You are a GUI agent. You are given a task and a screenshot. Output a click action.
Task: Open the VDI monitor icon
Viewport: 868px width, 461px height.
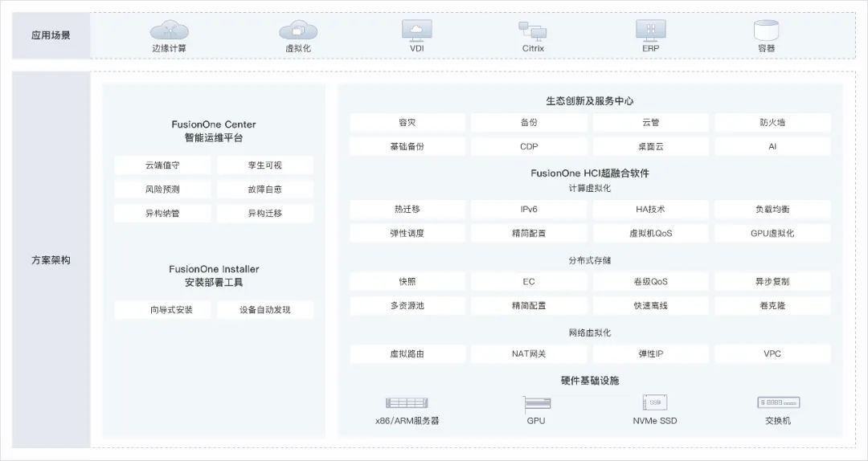[x=417, y=31]
